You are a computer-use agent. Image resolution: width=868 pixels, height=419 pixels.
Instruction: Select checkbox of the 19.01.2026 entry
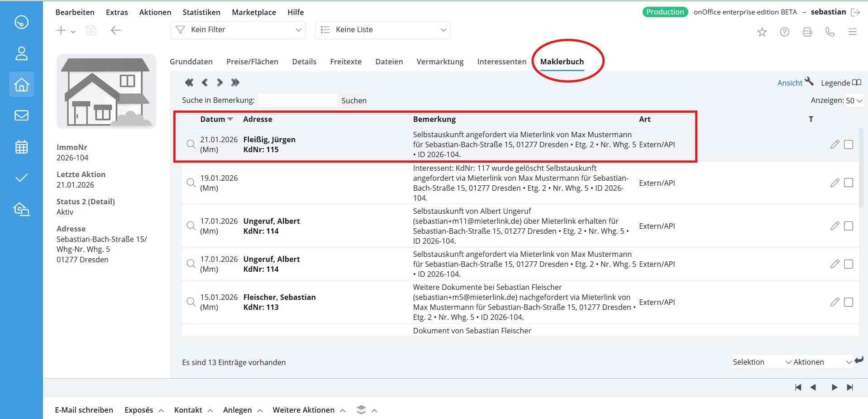[849, 183]
